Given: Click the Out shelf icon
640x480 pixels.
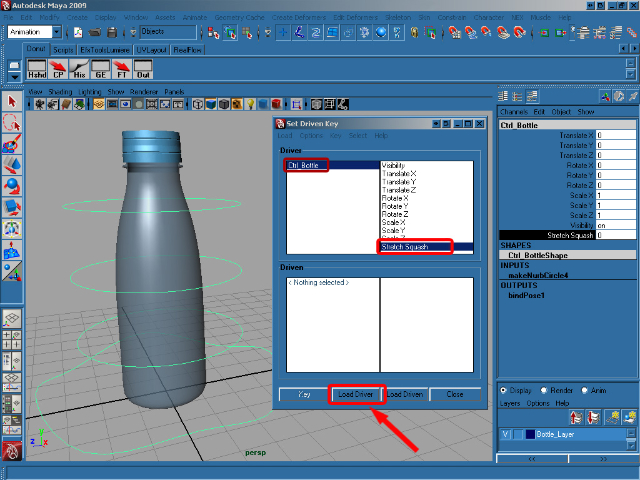Looking at the screenshot, I should [x=143, y=69].
